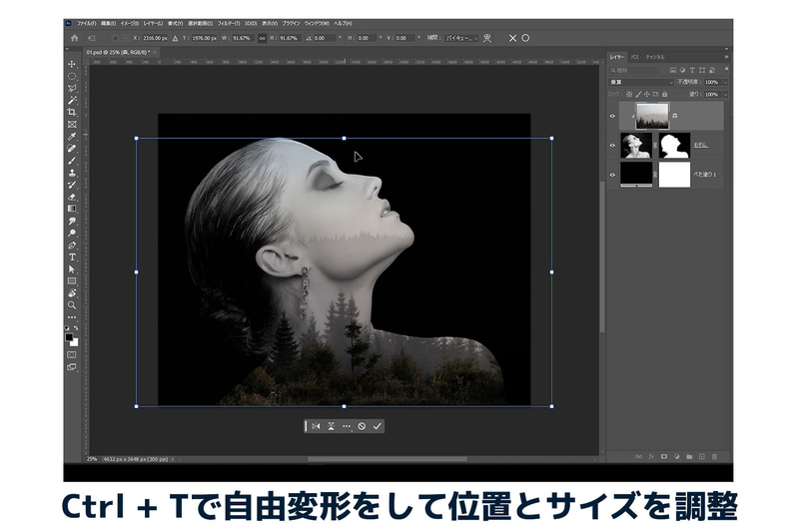Hide the べた塗り1 fill layer
The image size is (799, 532).
[x=612, y=175]
